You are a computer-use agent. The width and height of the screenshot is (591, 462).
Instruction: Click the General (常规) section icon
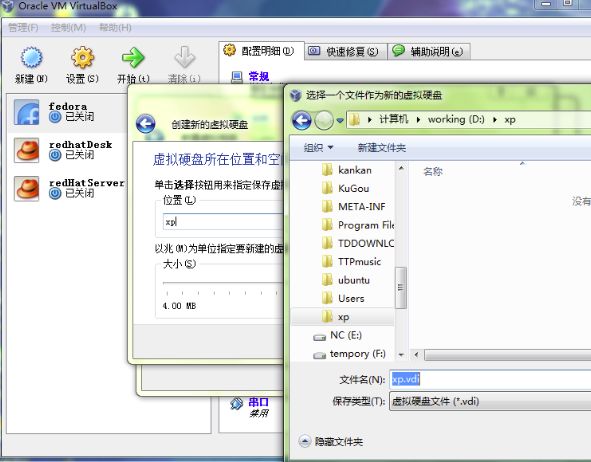(237, 77)
